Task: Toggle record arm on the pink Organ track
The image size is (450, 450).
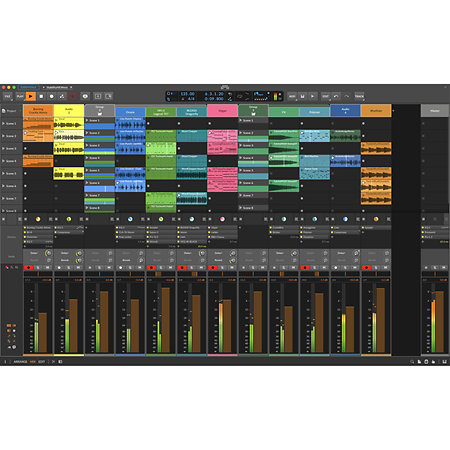Action: (213, 268)
